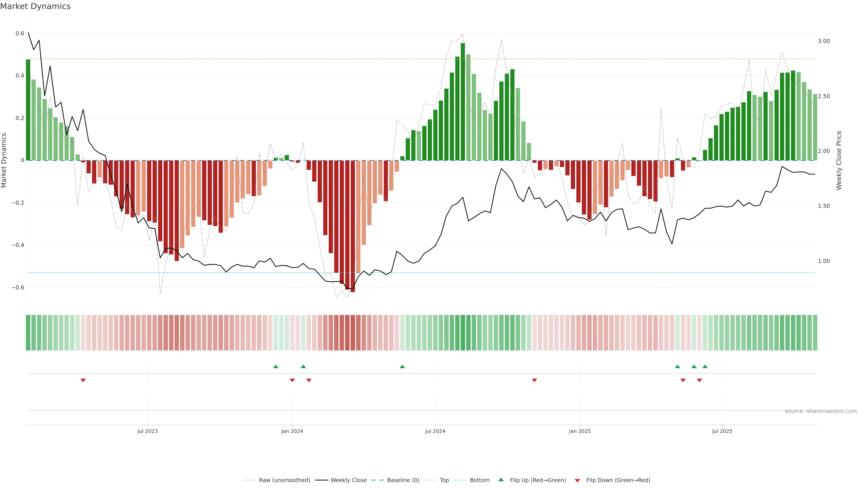This screenshot has width=868, height=488.
Task: Hide the Bottom line via the legend
Action: [479, 480]
